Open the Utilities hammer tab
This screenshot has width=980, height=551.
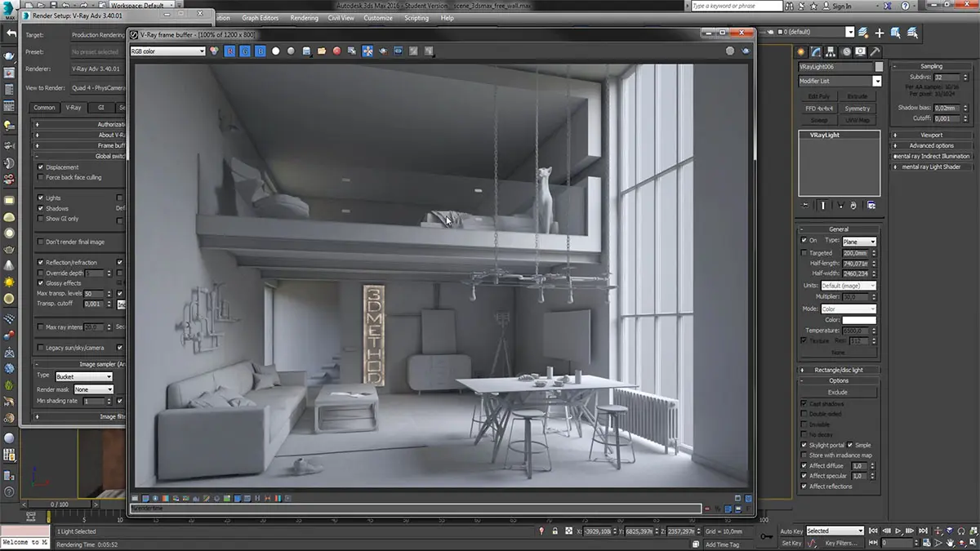point(873,51)
